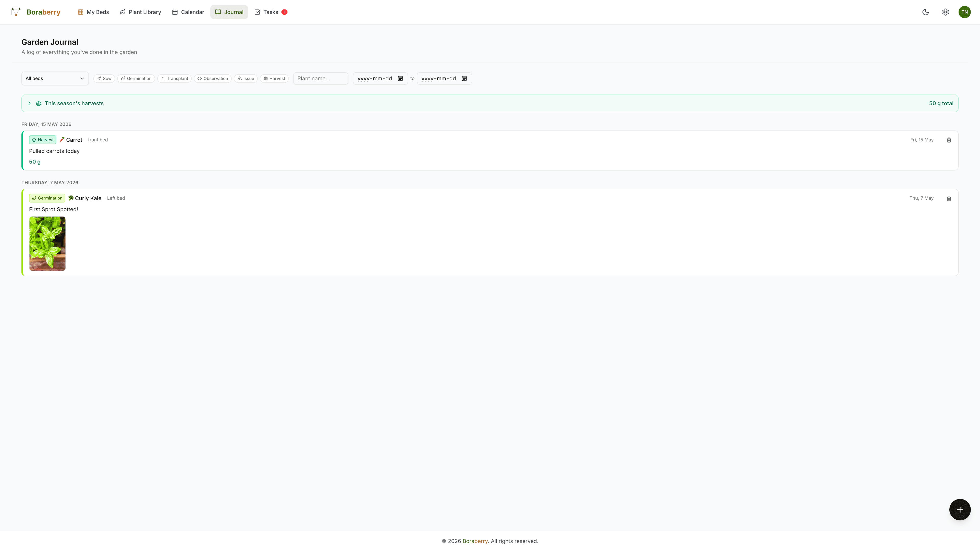Toggle the Germination filter chip
The height and width of the screenshot is (551, 980).
pos(136,78)
